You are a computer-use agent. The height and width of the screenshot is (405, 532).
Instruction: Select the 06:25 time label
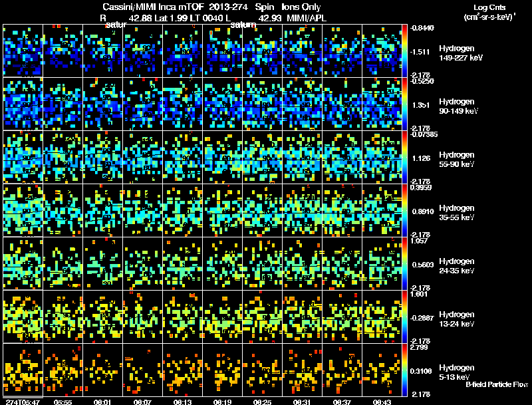point(262,402)
